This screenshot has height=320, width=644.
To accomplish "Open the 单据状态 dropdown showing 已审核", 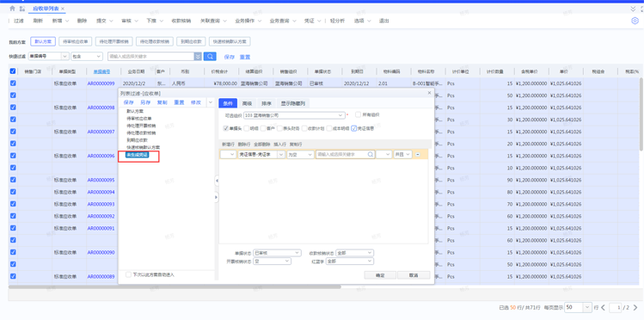I will click(x=277, y=253).
